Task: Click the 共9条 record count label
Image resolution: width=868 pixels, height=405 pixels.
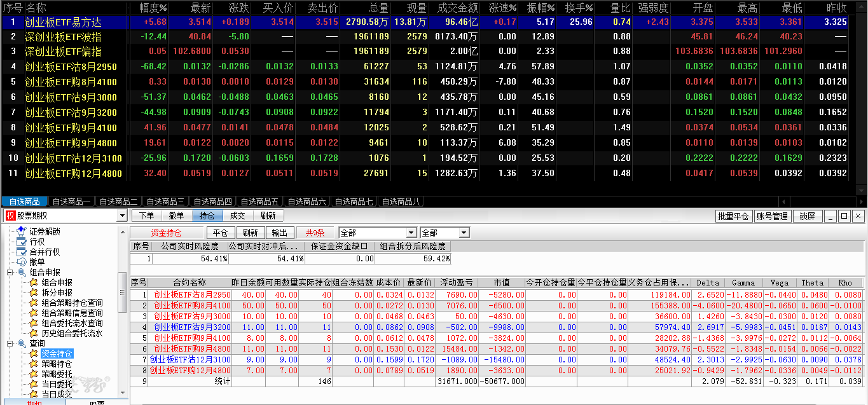Action: pyautogui.click(x=315, y=233)
